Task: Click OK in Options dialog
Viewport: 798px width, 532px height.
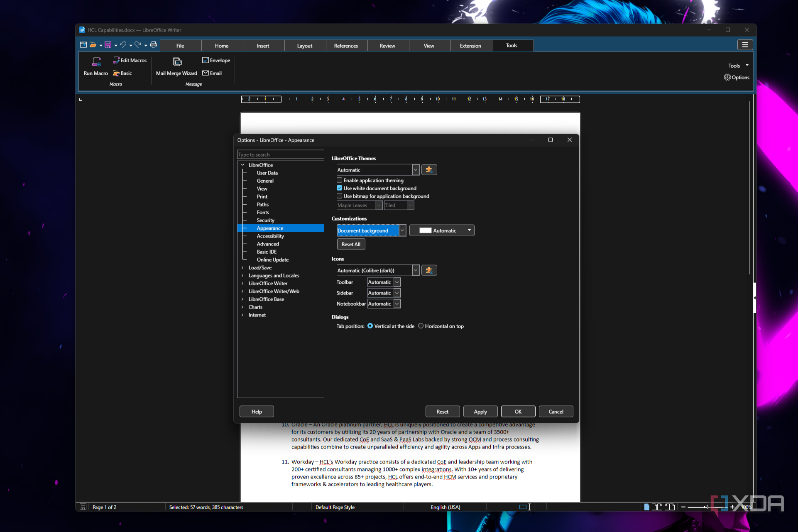Action: pos(518,412)
